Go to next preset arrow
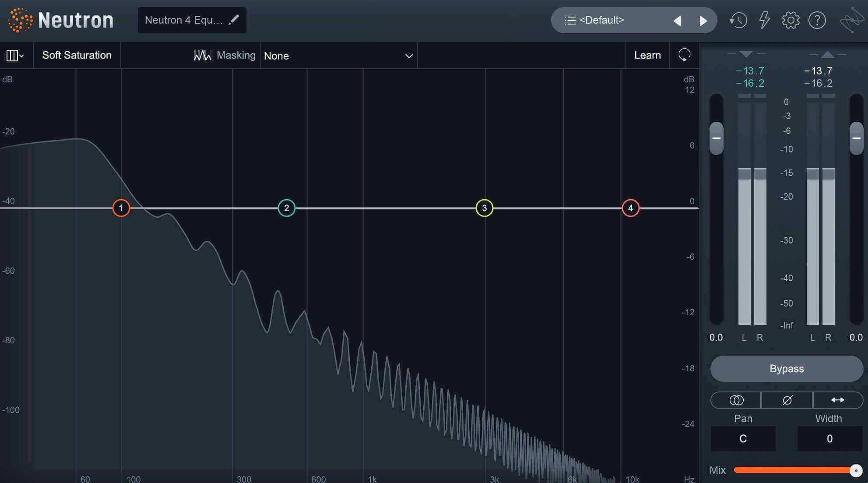Screen dimensions: 868x483 point(703,21)
